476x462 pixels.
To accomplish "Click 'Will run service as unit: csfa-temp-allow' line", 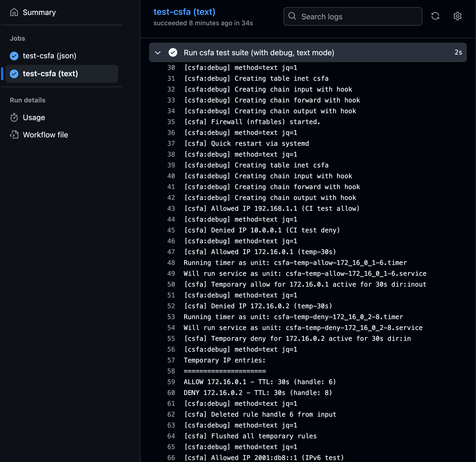I will [305, 274].
